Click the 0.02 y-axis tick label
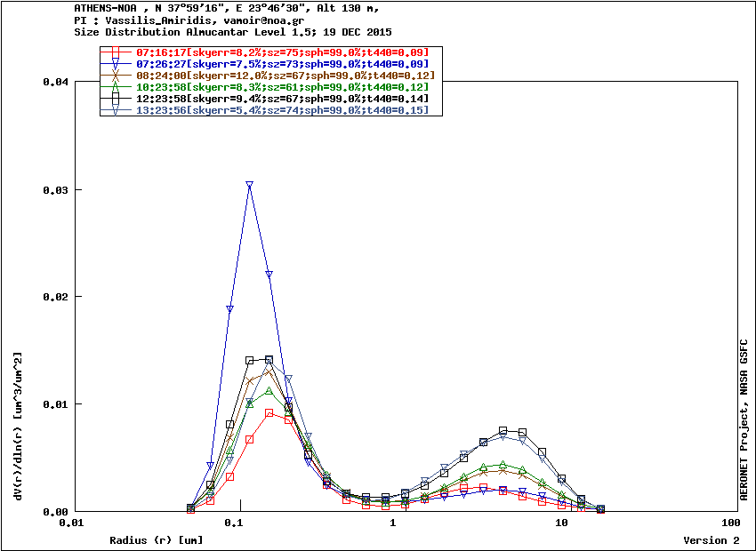The image size is (756, 551). click(x=55, y=297)
